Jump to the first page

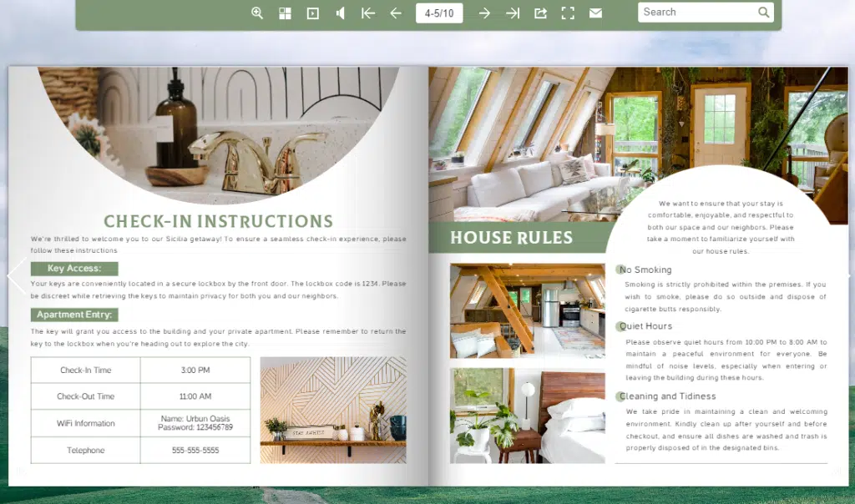[367, 13]
